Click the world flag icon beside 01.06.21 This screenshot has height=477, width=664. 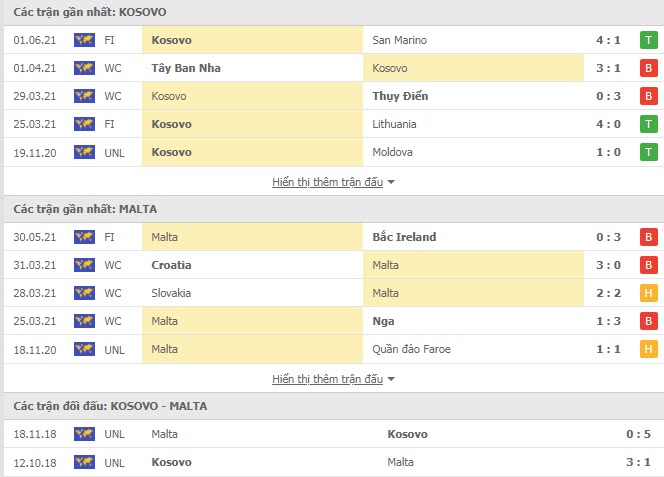click(x=84, y=40)
